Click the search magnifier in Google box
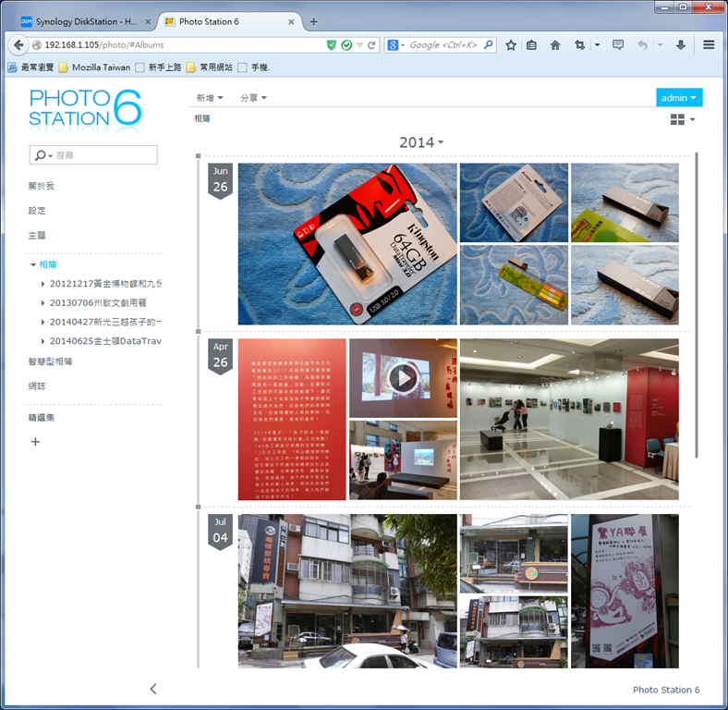The height and width of the screenshot is (710, 728). (488, 44)
